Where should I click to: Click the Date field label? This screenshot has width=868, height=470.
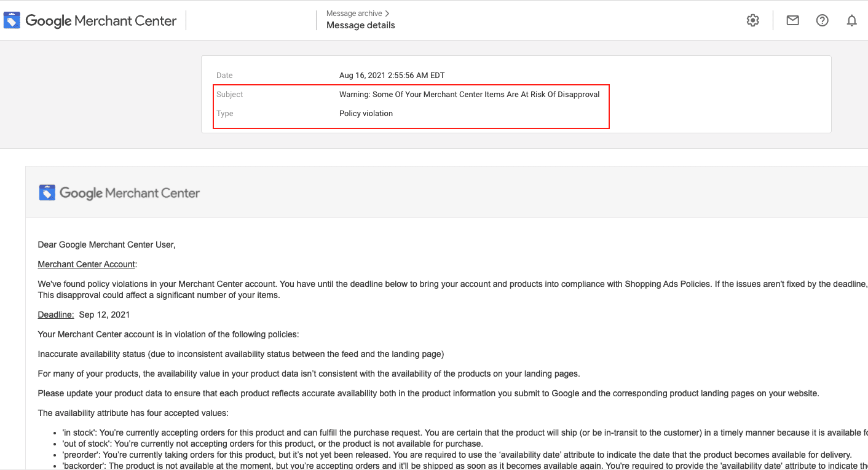coord(224,76)
